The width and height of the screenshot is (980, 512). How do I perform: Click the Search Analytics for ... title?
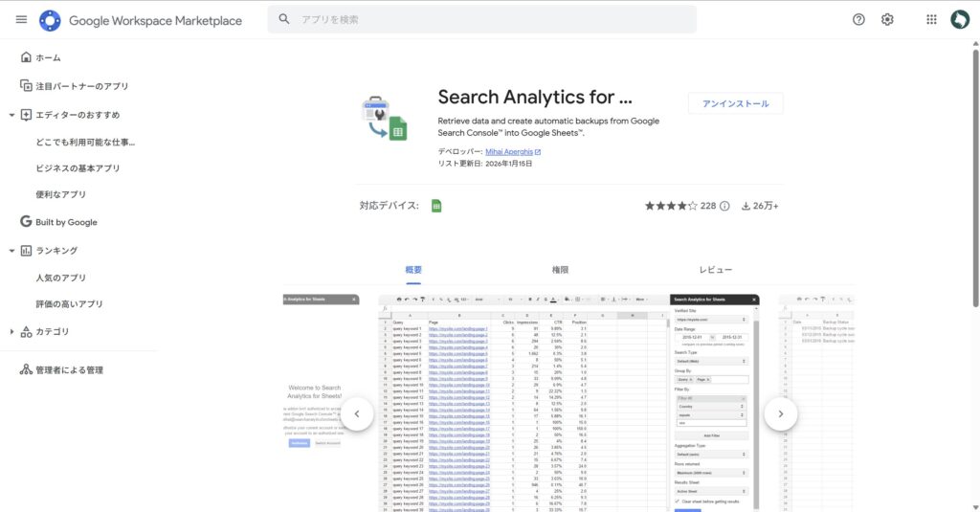[x=534, y=97]
